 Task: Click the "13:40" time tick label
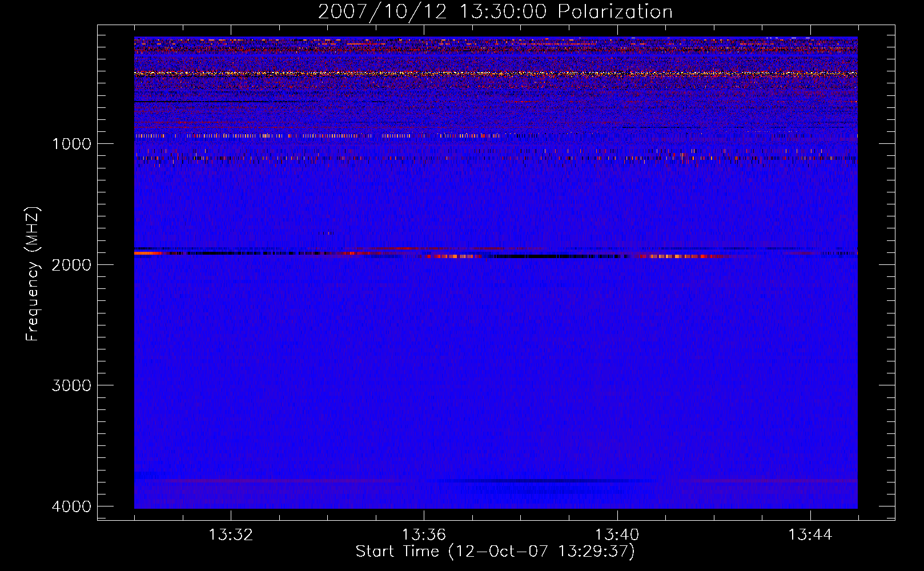[x=617, y=534]
